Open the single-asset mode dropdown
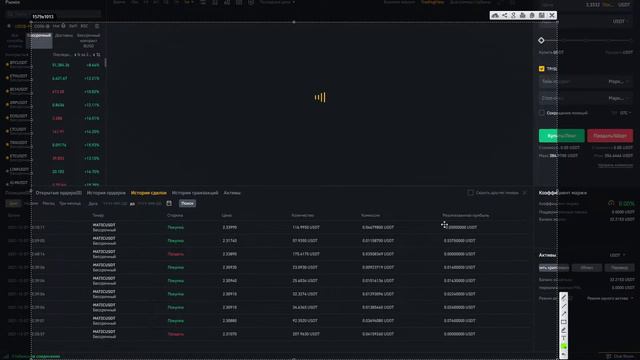The image size is (640, 360). coord(610,298)
